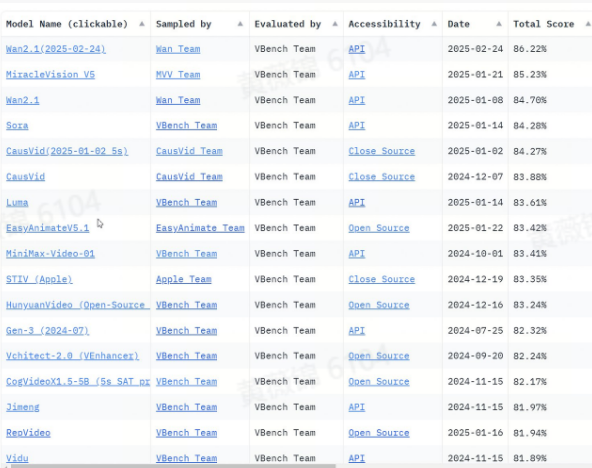Image resolution: width=592 pixels, height=468 pixels.
Task: Click the Apple Team link
Action: [x=183, y=279]
